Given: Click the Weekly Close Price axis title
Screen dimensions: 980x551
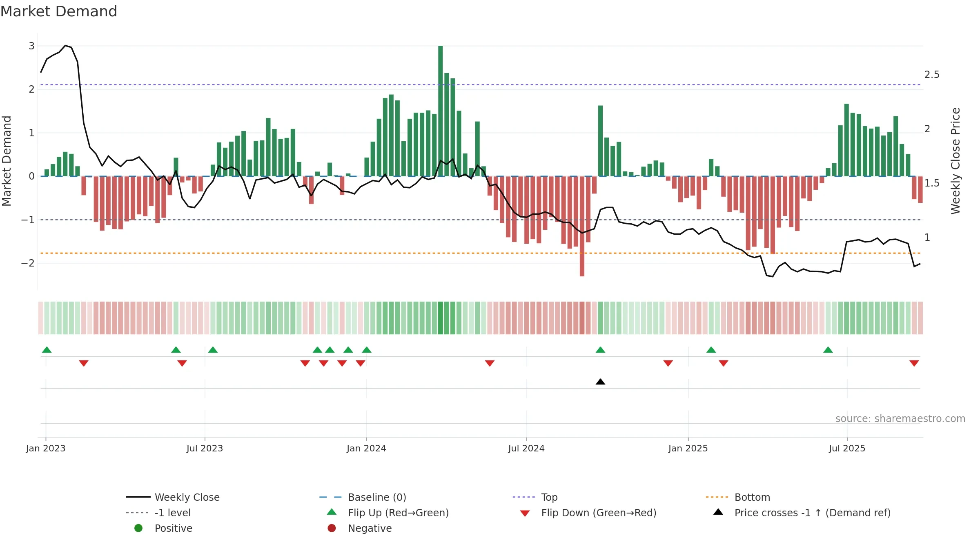Looking at the screenshot, I should (955, 161).
